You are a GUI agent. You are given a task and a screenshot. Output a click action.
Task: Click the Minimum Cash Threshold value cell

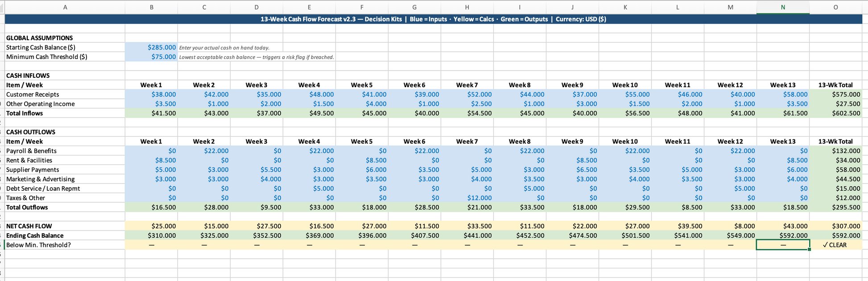click(x=152, y=57)
